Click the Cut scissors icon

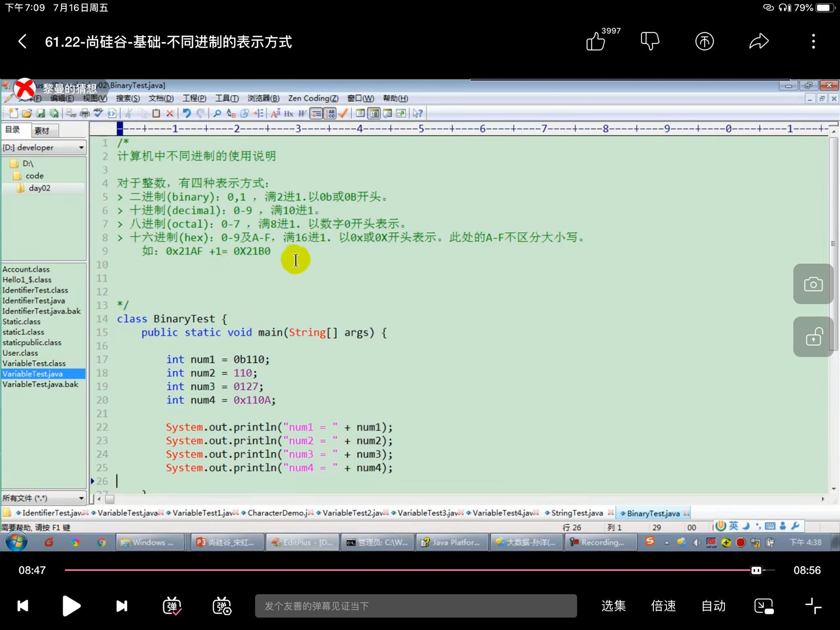[x=129, y=114]
